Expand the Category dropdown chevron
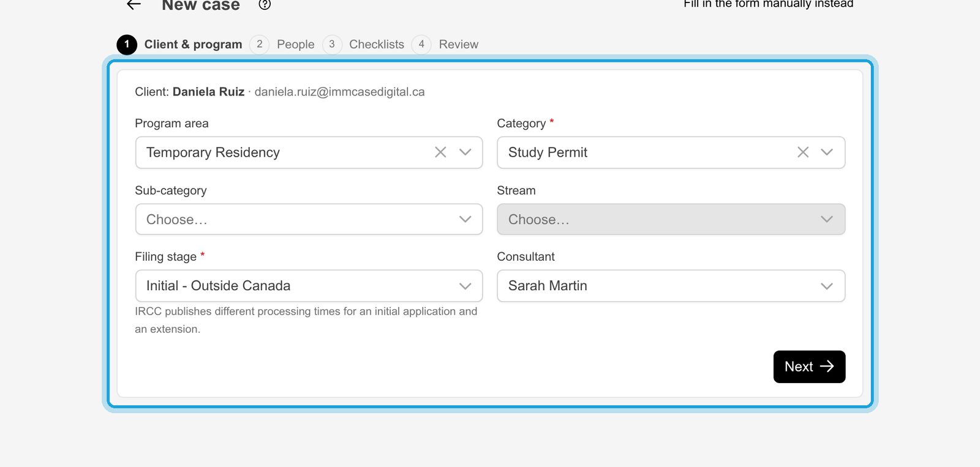Screen dimensions: 980x467 point(827,152)
